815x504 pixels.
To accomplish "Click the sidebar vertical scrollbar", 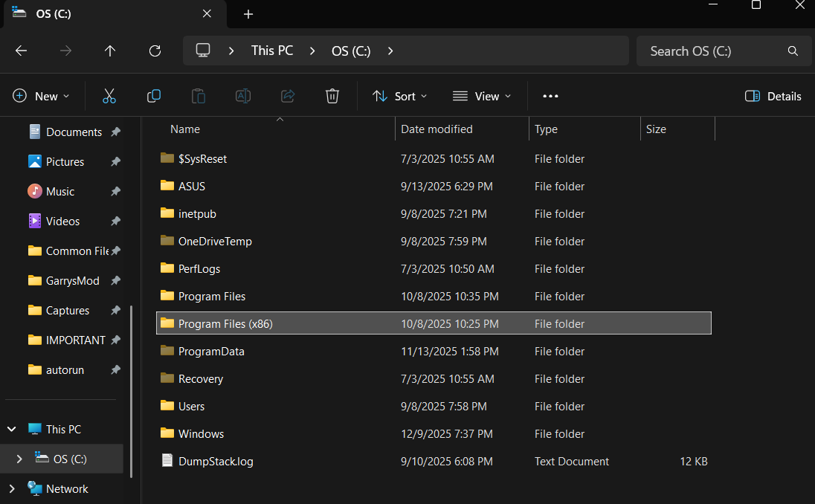I will point(131,391).
